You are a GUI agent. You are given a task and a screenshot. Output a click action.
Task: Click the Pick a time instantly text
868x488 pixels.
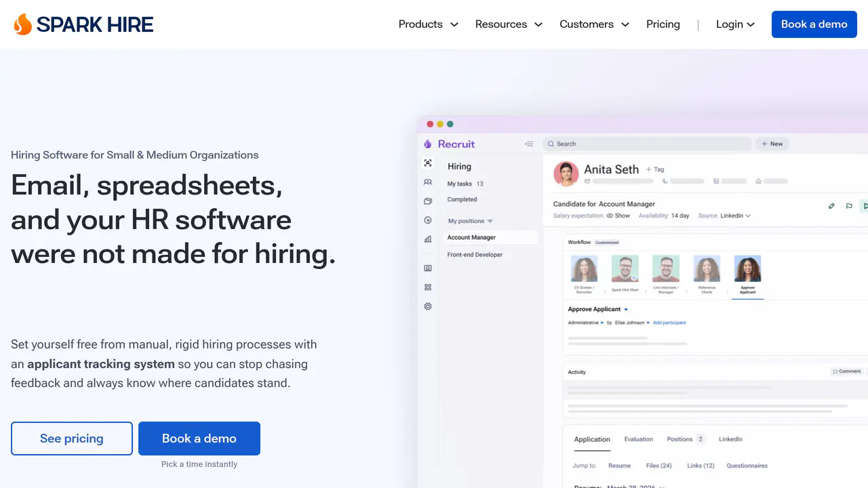pos(199,464)
